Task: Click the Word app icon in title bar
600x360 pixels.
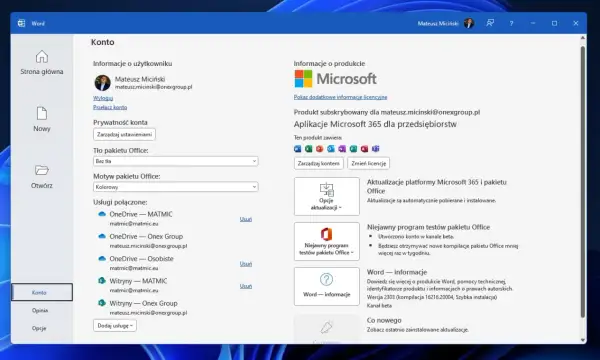Action: (21, 23)
